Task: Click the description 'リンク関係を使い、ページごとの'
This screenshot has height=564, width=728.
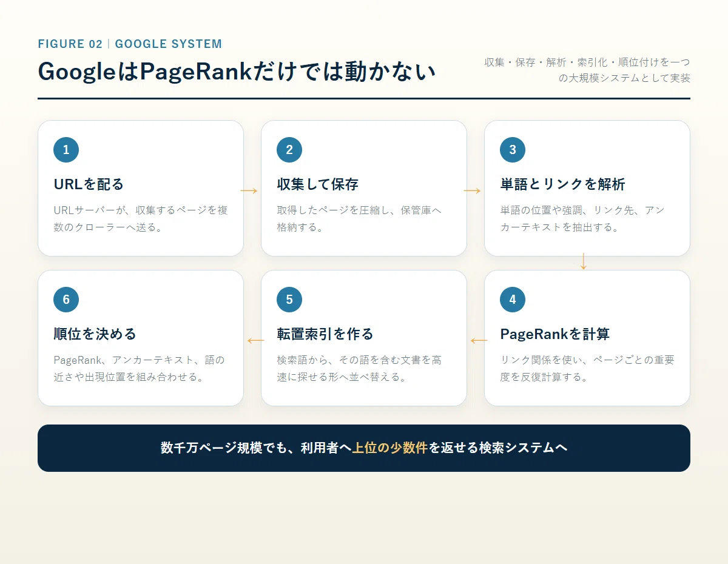Action: (x=587, y=368)
